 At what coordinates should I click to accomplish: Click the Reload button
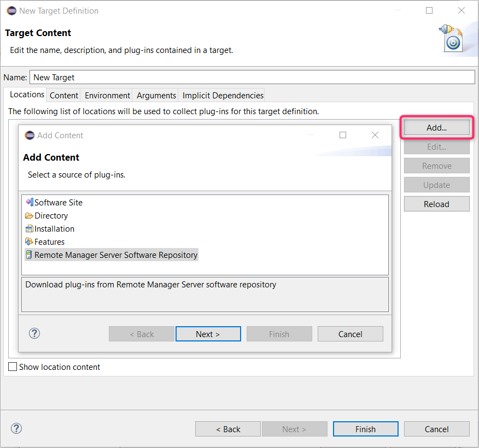point(436,204)
